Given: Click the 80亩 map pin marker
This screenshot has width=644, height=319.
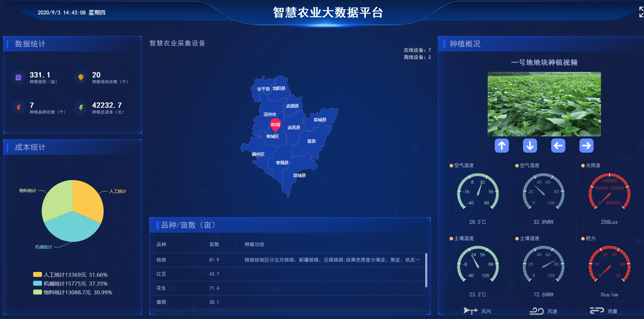Looking at the screenshot, I should pos(275,125).
